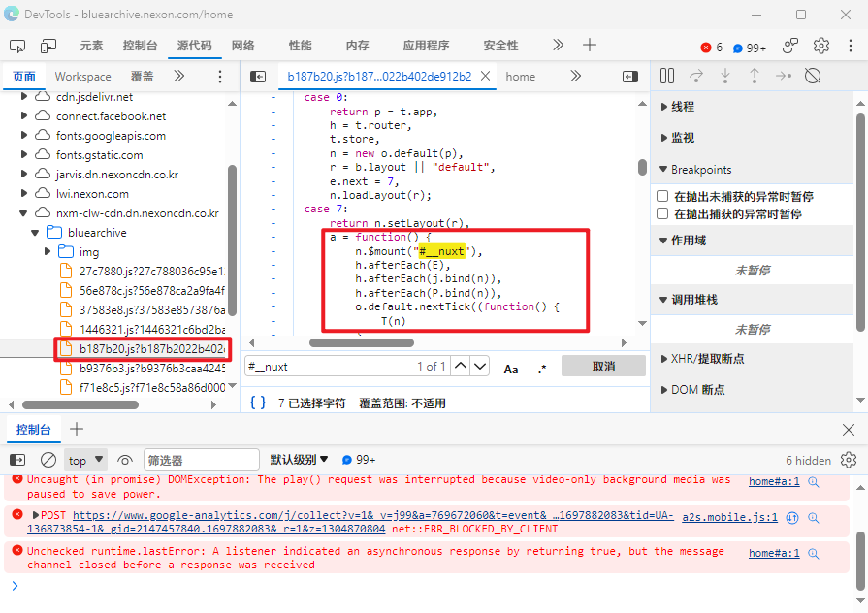
Task: Open the a2s.mobile.js:1 source link
Action: (729, 518)
